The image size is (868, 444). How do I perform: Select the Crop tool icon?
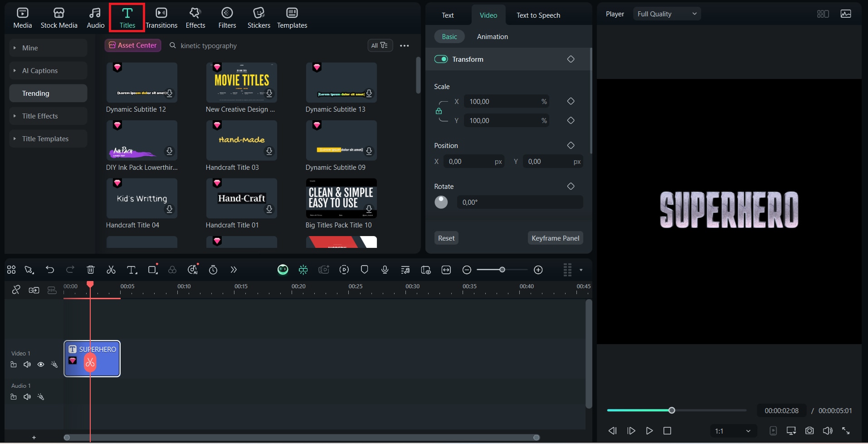point(153,270)
